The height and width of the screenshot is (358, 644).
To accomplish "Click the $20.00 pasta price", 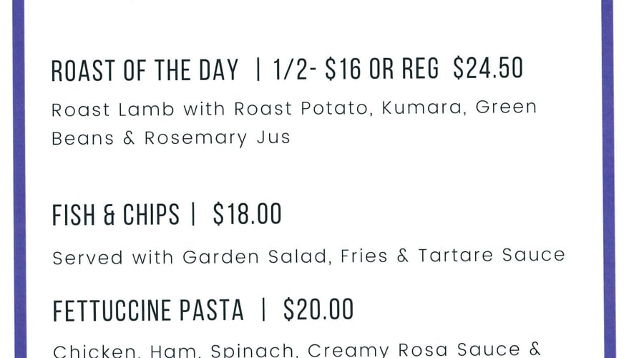I will point(318,309).
